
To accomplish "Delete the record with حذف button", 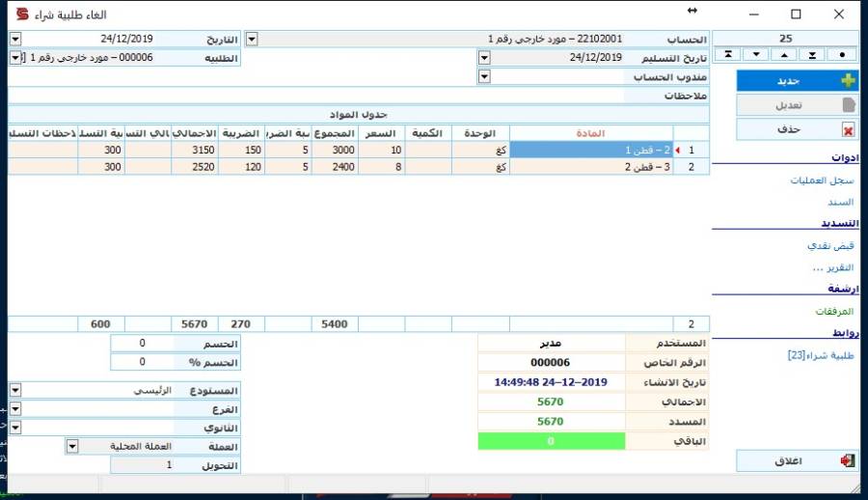I will pyautogui.click(x=797, y=129).
